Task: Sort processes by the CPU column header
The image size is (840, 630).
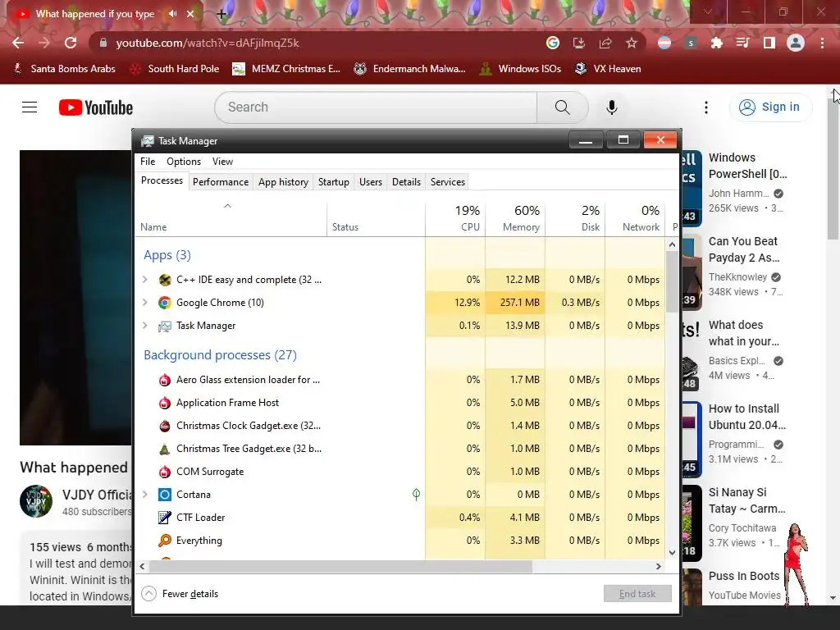Action: coord(455,218)
